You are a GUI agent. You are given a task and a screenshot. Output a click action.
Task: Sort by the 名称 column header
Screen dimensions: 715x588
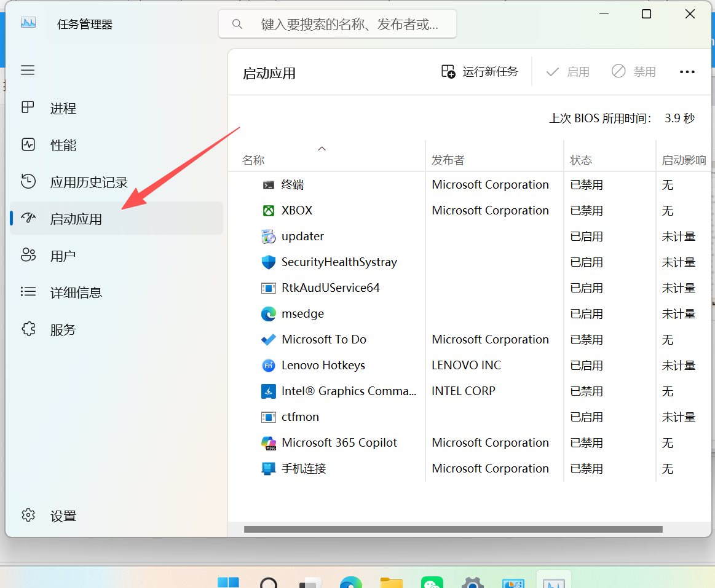click(x=253, y=160)
